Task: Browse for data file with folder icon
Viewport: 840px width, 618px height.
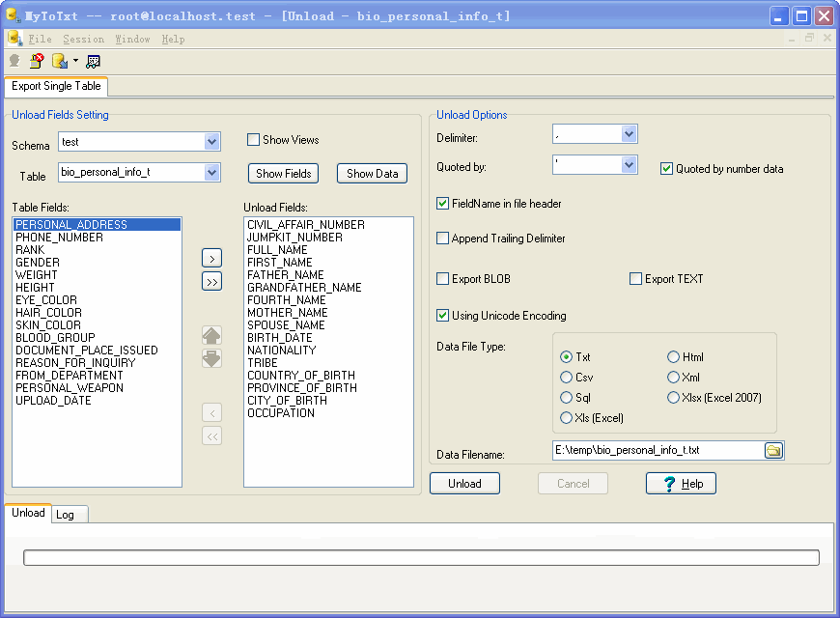Action: coord(773,450)
